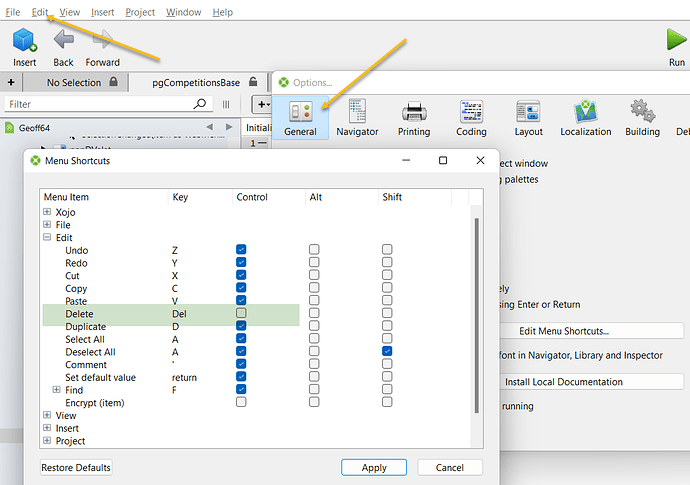Click the navigator previous triangle arrow
The image size is (690, 485).
pos(209,127)
